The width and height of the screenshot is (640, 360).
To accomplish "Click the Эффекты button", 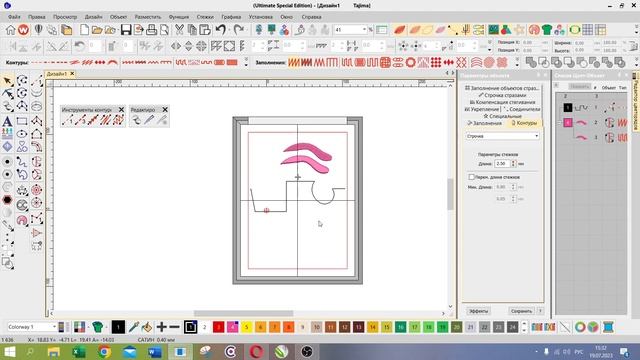I will [x=478, y=311].
